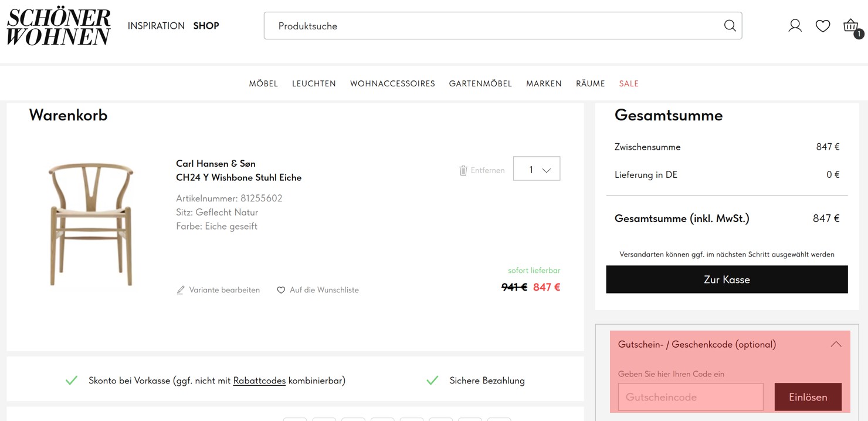Click Variante bearbeiten link
This screenshot has height=421, width=868.
(x=224, y=290)
